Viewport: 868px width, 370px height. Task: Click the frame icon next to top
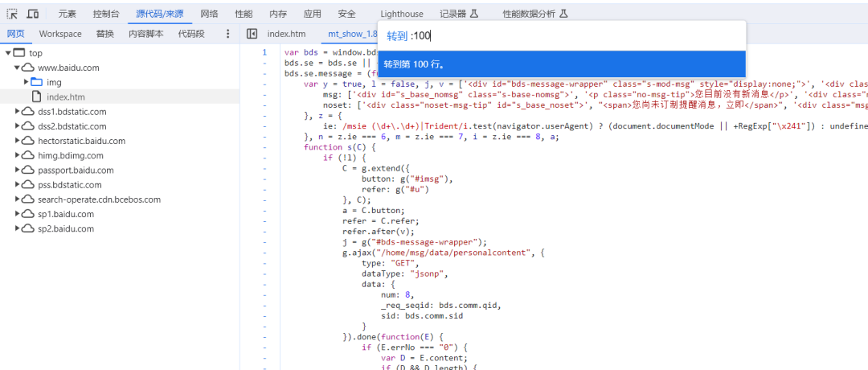(19, 53)
